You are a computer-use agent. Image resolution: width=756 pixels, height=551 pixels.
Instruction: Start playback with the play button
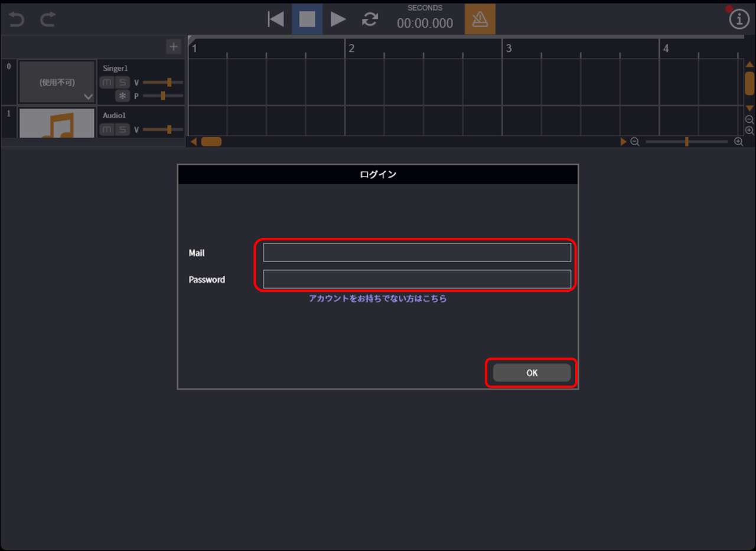(338, 19)
